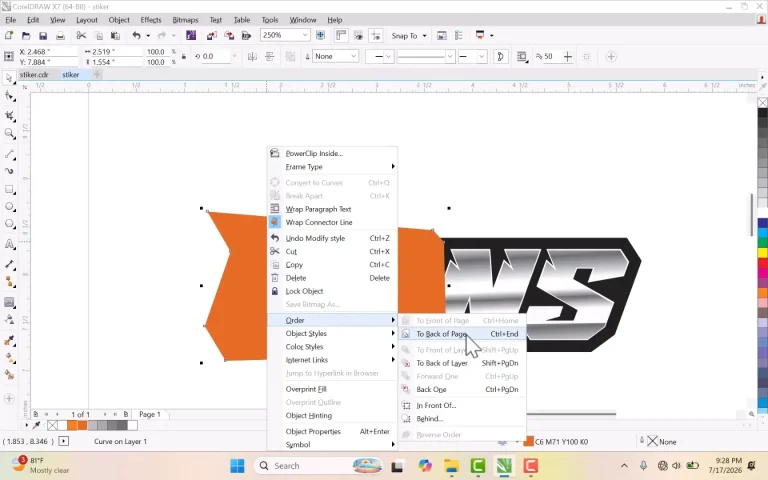Click the Full-screen preview icon
768x480 pixels.
pyautogui.click(x=320, y=35)
